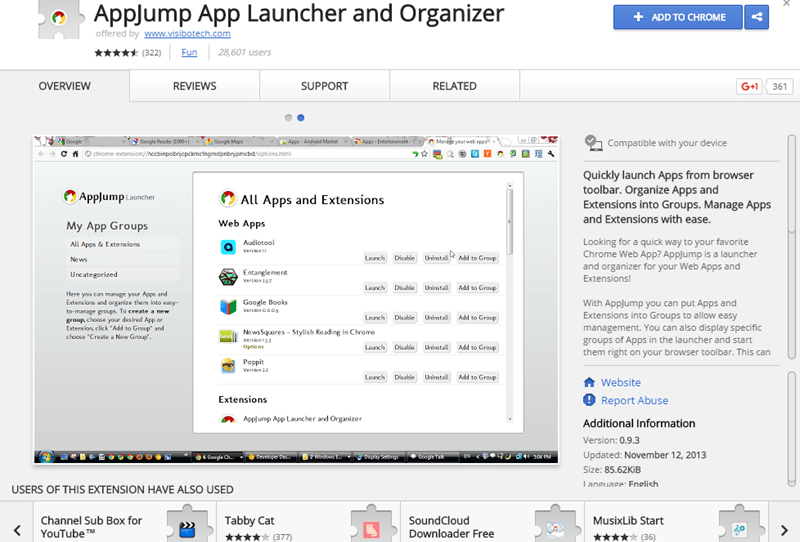Viewport: 800px width, 542px height.
Task: Click the close X at the top right corner
Action: pos(786,3)
